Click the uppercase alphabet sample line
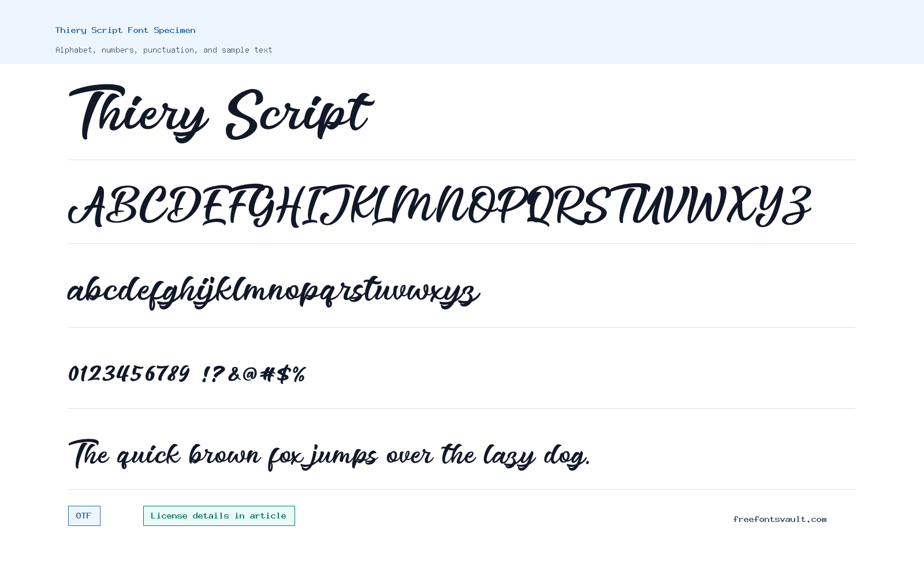Viewport: 924px width, 578px height. 440,206
